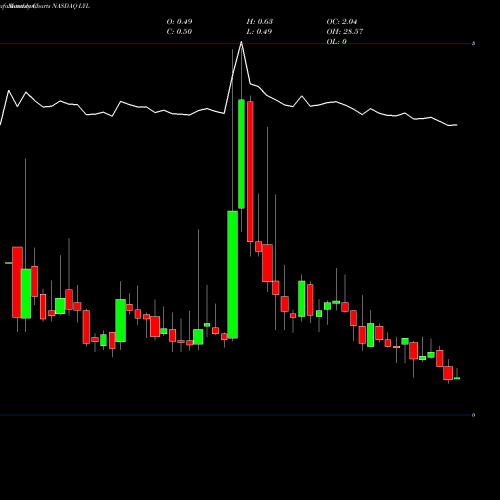Click the 'NASDAQ LYL' chart title

click(x=71, y=6)
